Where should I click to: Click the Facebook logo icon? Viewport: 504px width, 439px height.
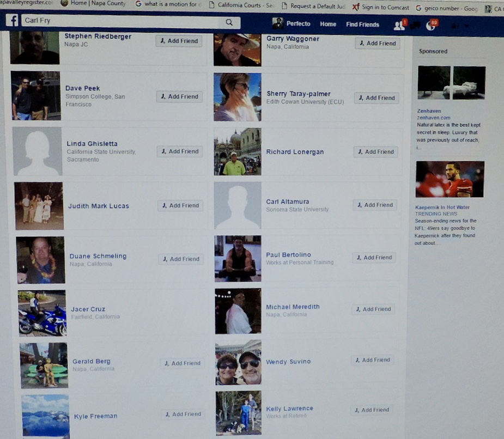click(x=12, y=21)
